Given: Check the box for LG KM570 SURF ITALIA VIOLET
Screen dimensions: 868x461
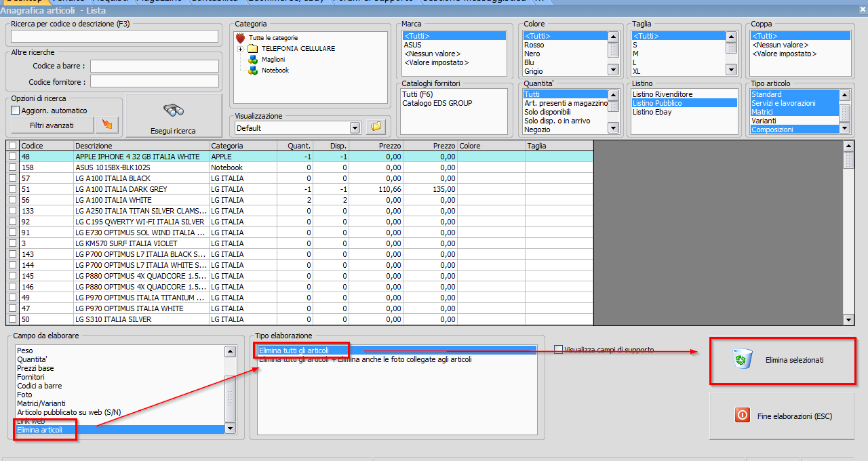Looking at the screenshot, I should point(12,243).
